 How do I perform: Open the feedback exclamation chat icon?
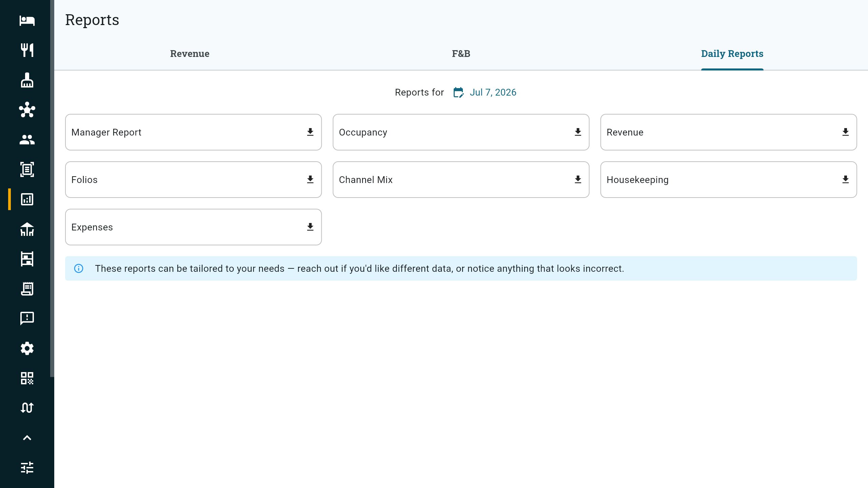tap(27, 319)
